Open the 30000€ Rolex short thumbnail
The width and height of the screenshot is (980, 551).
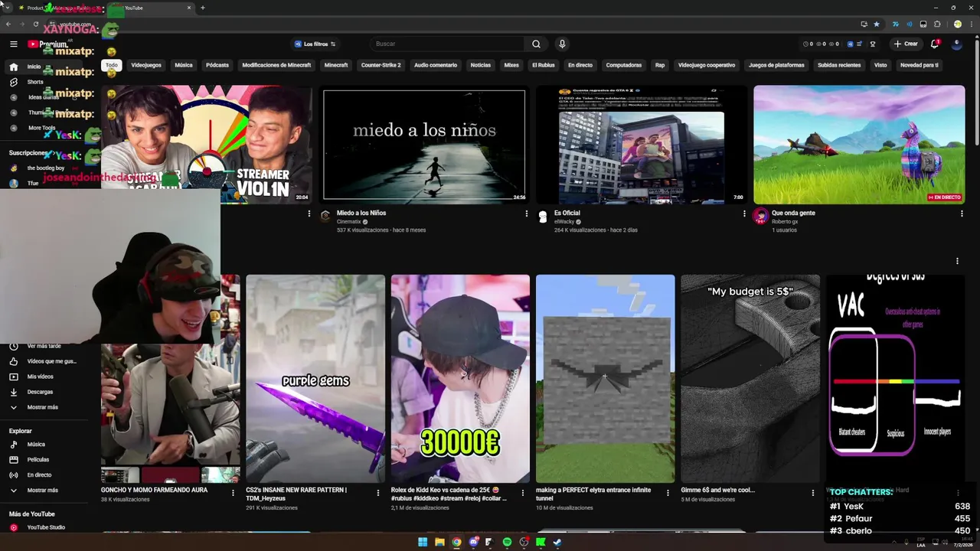point(460,379)
